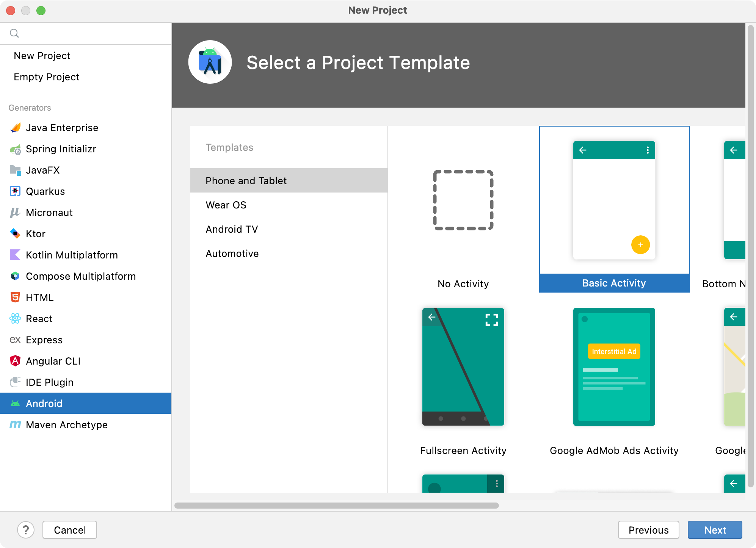Select the Android generator icon
The image size is (756, 548).
(15, 404)
